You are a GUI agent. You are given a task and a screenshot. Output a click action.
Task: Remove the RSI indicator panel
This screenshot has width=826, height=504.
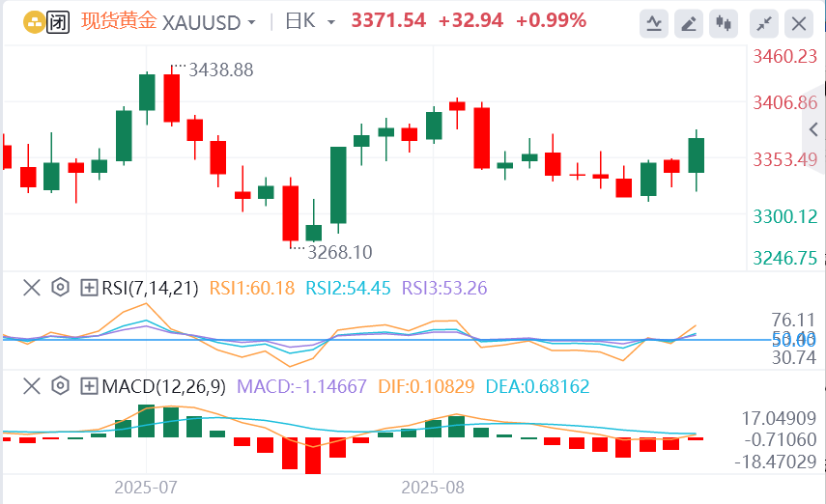(32, 287)
